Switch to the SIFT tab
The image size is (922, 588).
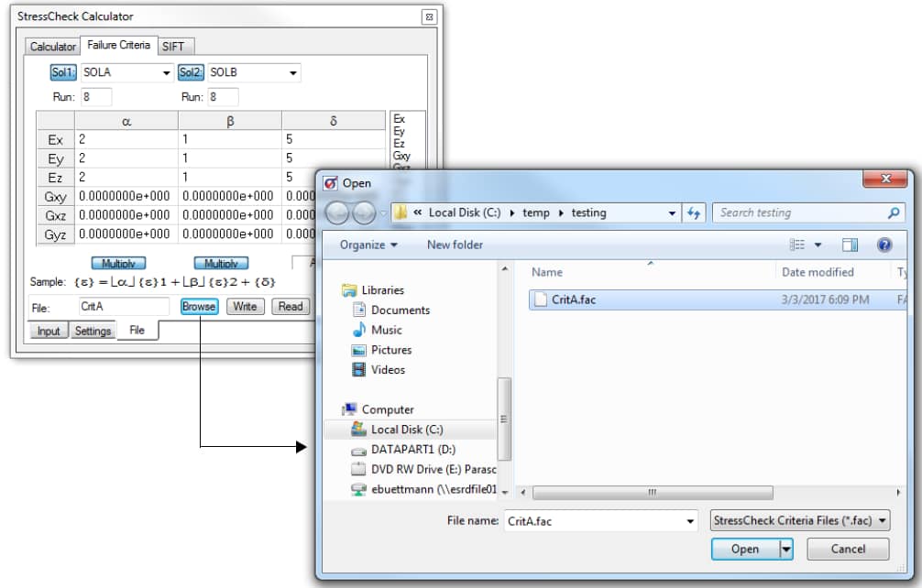[x=173, y=46]
